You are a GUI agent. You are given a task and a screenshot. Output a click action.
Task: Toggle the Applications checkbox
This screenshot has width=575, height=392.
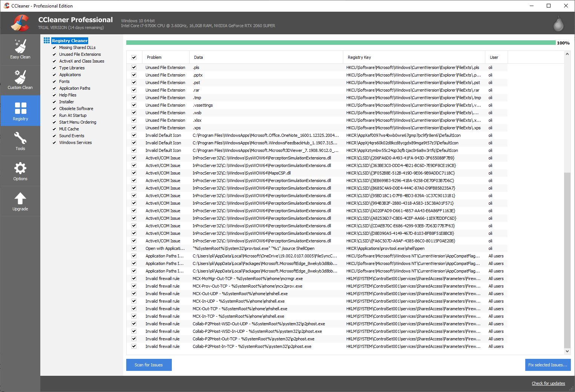click(x=54, y=75)
